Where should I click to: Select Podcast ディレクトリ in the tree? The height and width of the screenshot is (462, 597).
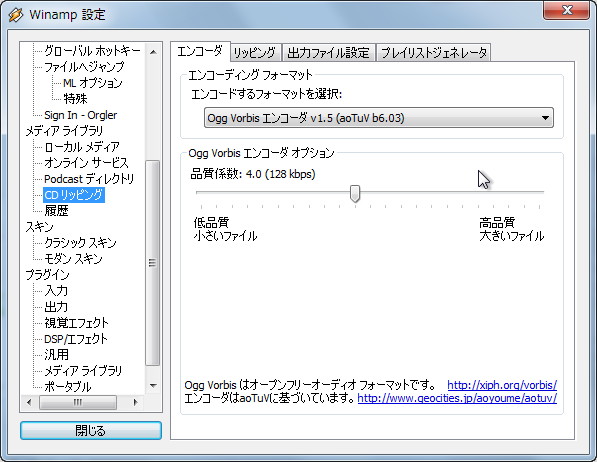[89, 179]
